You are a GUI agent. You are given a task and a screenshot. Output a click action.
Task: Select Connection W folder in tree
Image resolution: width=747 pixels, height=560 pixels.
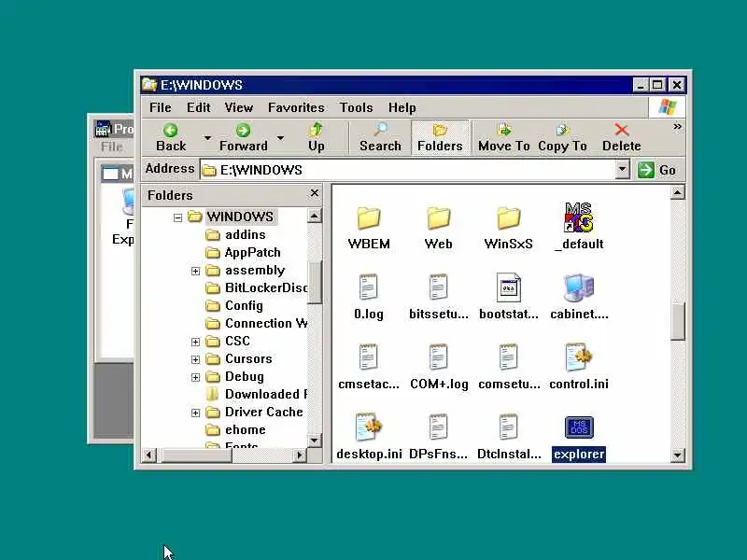click(x=266, y=323)
